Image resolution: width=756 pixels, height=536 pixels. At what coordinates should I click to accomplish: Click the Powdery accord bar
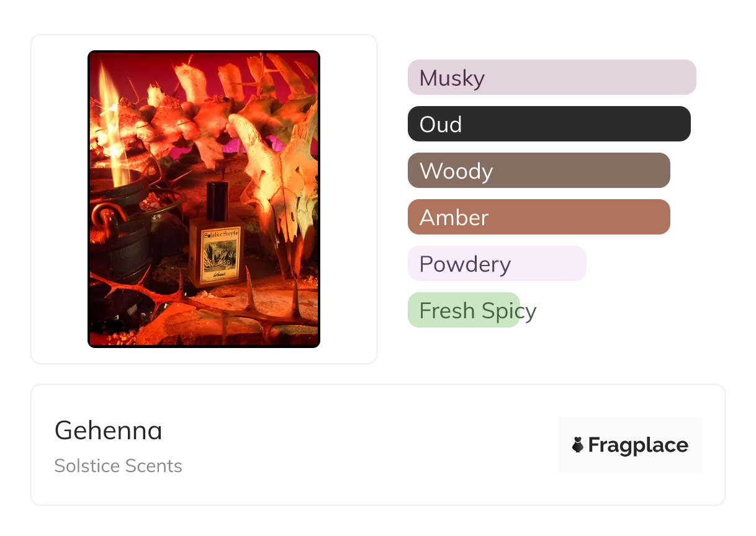tap(497, 264)
